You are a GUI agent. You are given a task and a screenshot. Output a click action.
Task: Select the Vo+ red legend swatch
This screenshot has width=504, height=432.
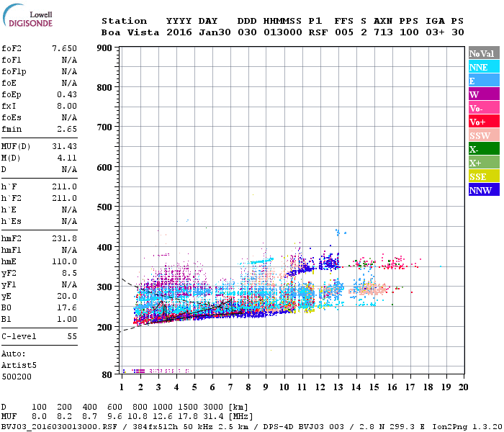point(484,122)
